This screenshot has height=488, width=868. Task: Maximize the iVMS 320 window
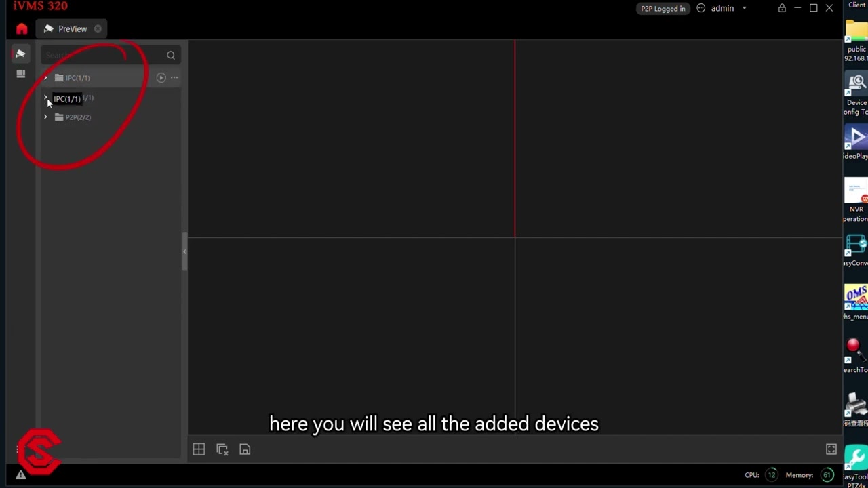tap(814, 8)
